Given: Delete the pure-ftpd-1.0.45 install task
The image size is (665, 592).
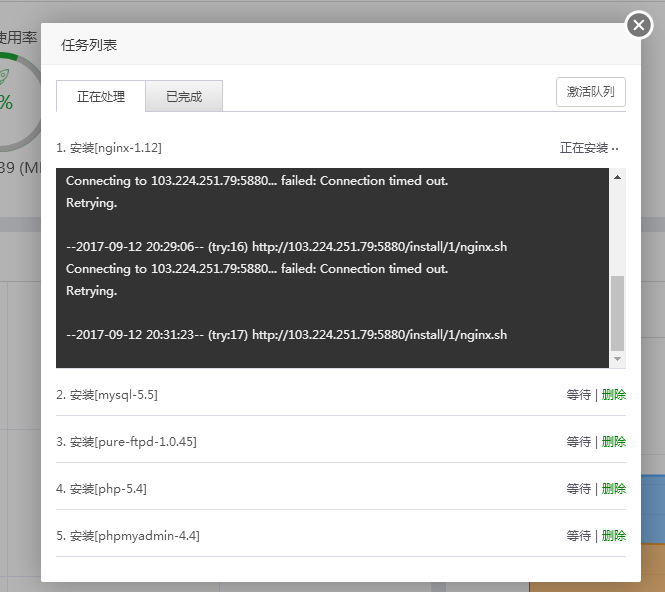Looking at the screenshot, I should (613, 442).
